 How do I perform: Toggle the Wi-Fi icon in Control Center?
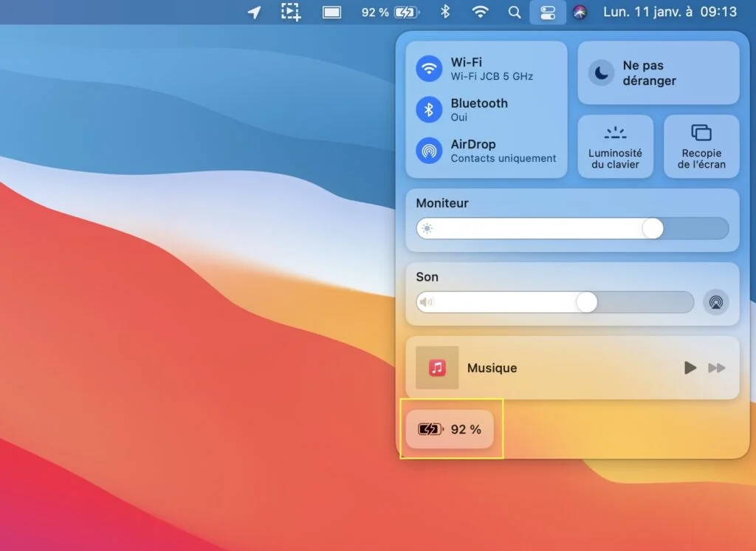(428, 69)
